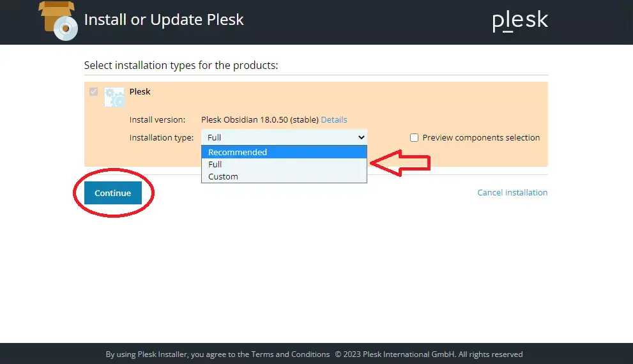Toggle the Plesk product checkbox
Image resolution: width=633 pixels, height=364 pixels.
94,92
